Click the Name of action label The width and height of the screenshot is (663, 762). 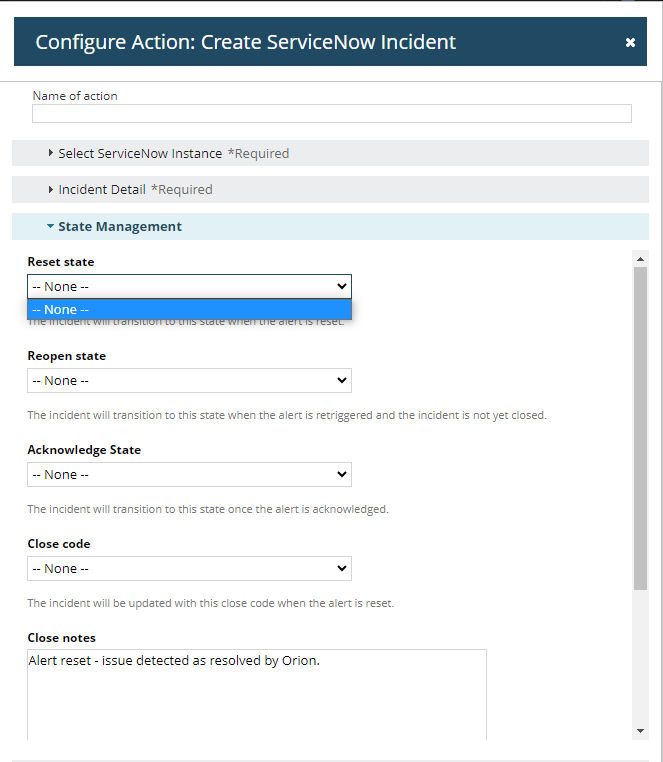(75, 96)
